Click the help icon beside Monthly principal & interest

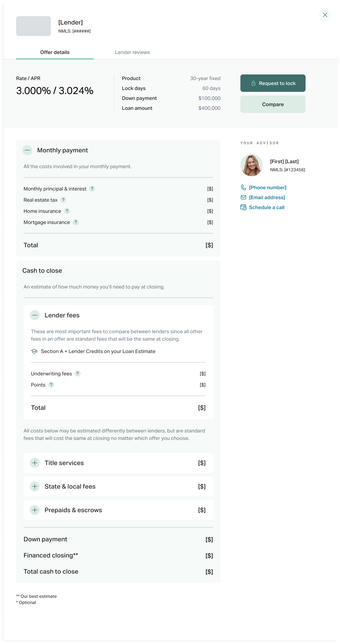(x=92, y=189)
